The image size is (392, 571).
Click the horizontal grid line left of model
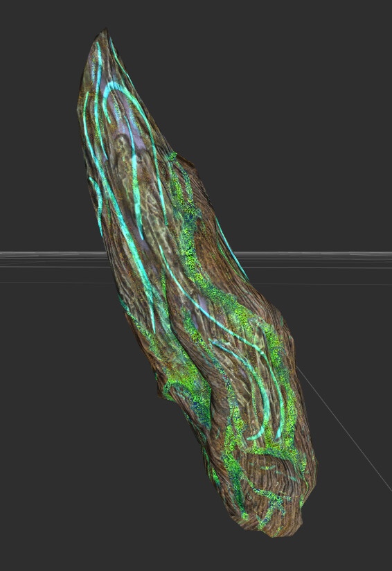click(51, 254)
